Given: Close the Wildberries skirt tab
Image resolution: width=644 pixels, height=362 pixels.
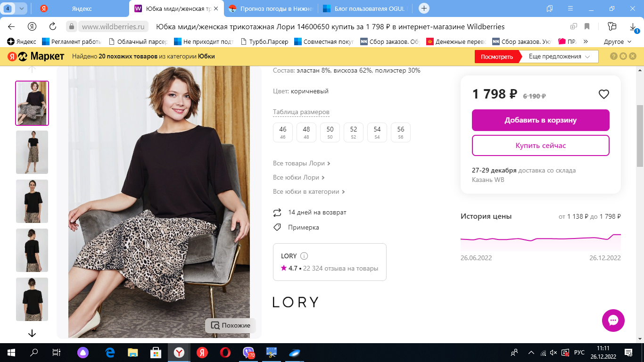Looking at the screenshot, I should (215, 8).
